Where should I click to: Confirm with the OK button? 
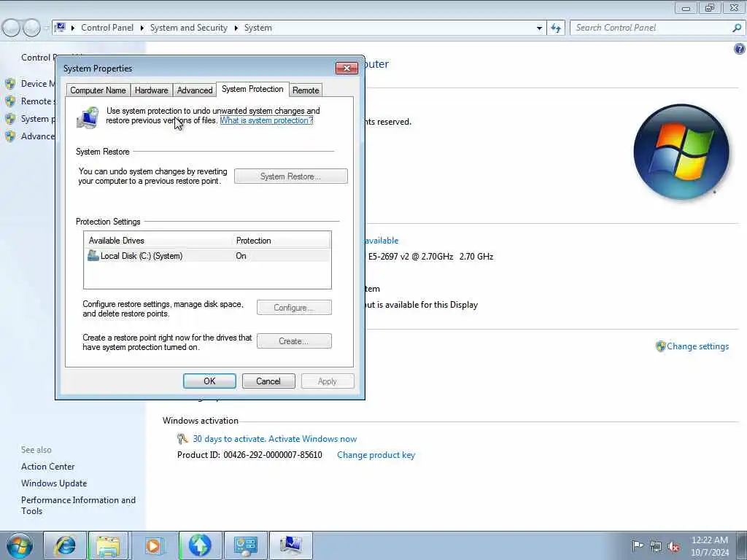209,381
